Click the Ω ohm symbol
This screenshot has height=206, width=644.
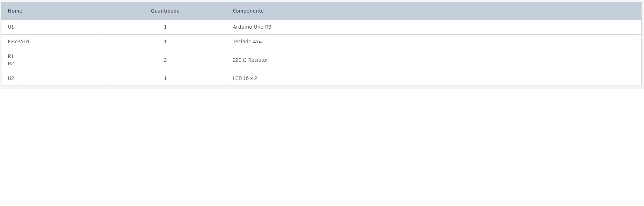(245, 60)
